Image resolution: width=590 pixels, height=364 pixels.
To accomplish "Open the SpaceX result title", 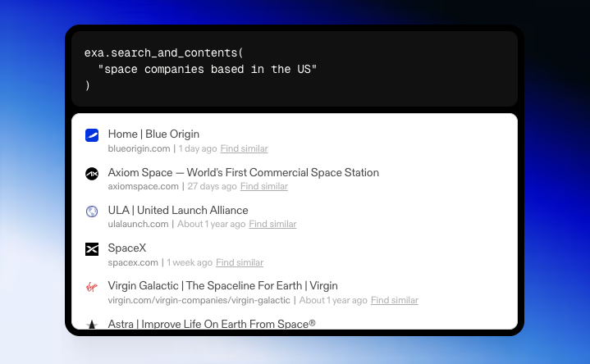I will 127,248.
